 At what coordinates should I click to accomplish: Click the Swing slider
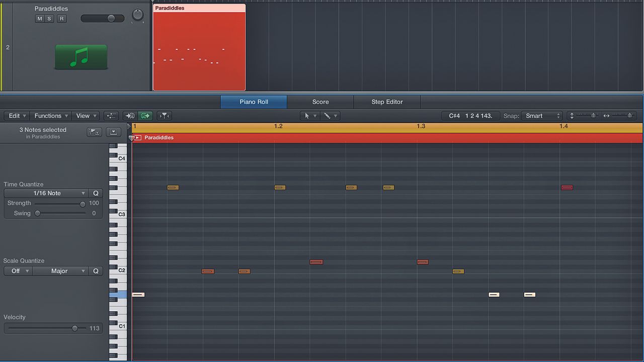(x=60, y=213)
